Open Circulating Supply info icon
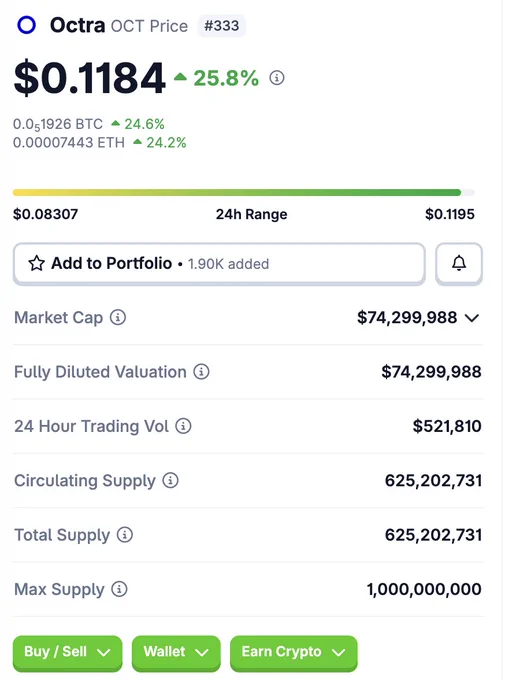Image resolution: width=505 pixels, height=680 pixels. click(170, 481)
